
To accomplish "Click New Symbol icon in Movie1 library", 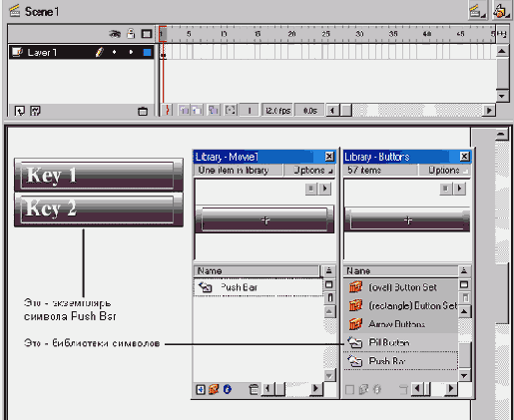I will point(201,389).
